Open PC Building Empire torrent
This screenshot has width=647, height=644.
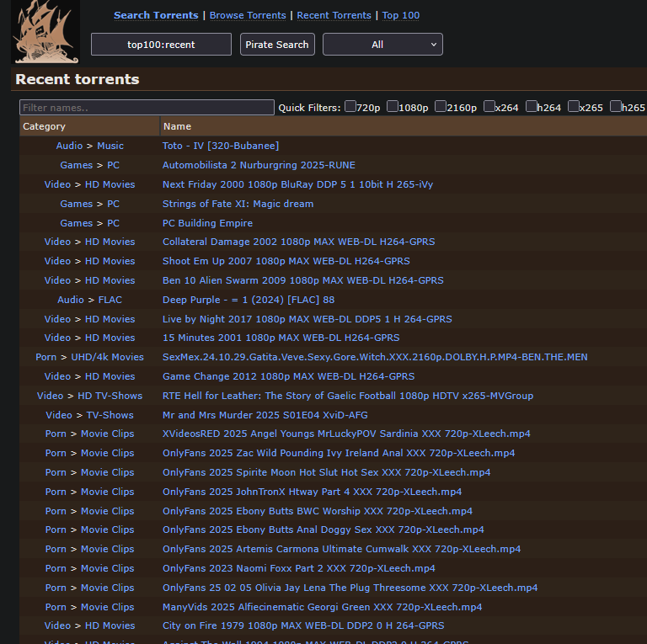[x=207, y=223]
